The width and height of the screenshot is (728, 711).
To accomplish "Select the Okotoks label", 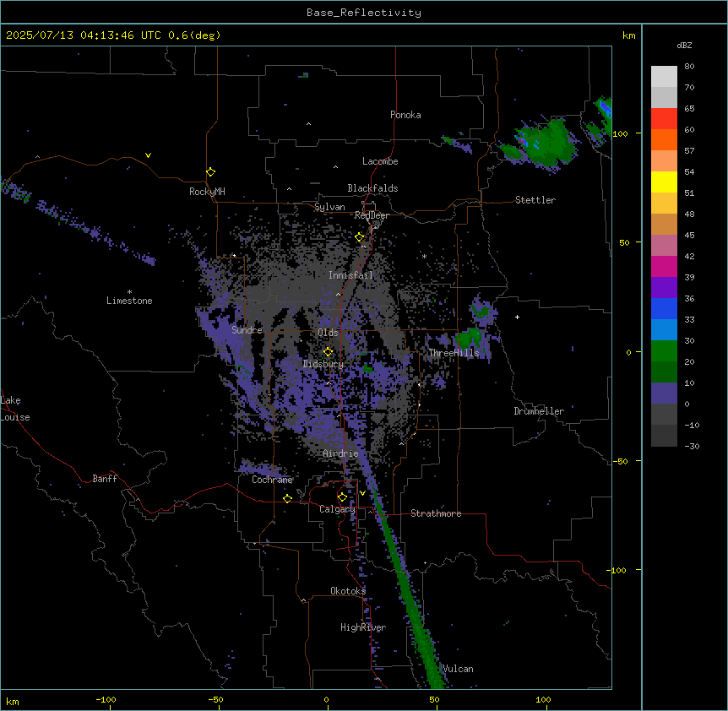I will click(x=348, y=591).
